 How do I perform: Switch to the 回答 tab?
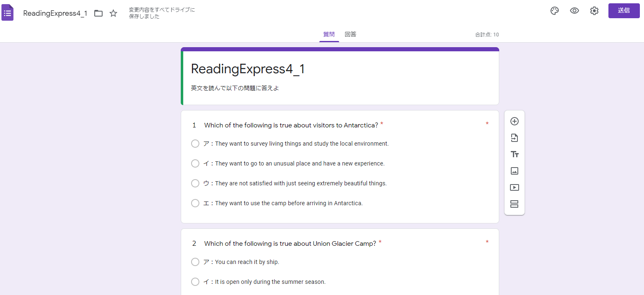[350, 34]
